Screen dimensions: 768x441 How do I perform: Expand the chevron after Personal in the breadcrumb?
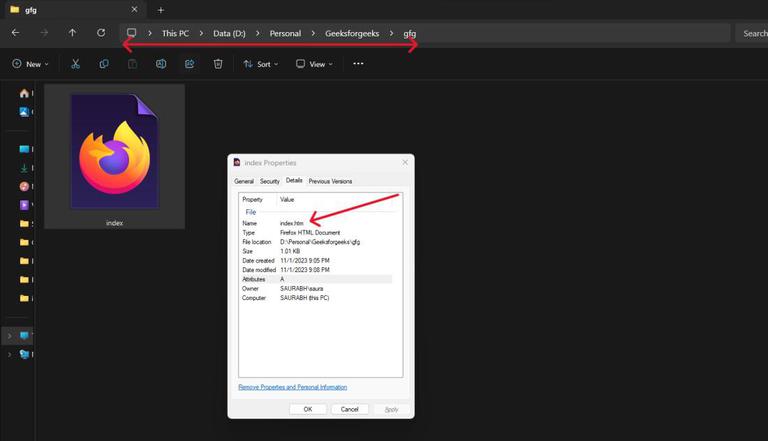313,33
